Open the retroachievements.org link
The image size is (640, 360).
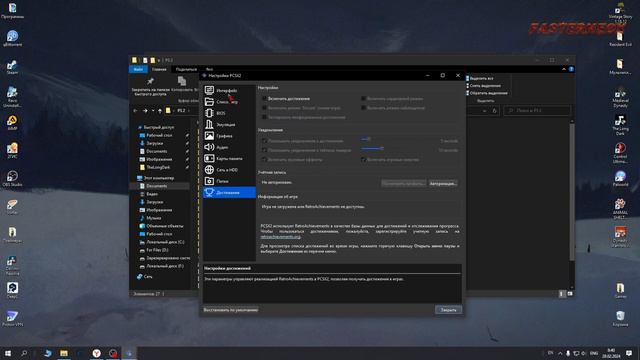coord(280,237)
